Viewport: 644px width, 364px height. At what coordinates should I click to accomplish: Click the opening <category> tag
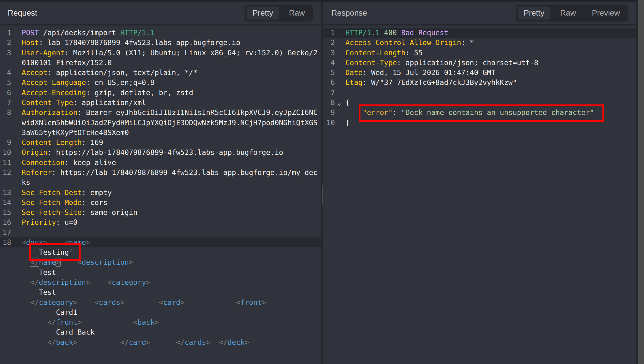click(x=129, y=282)
